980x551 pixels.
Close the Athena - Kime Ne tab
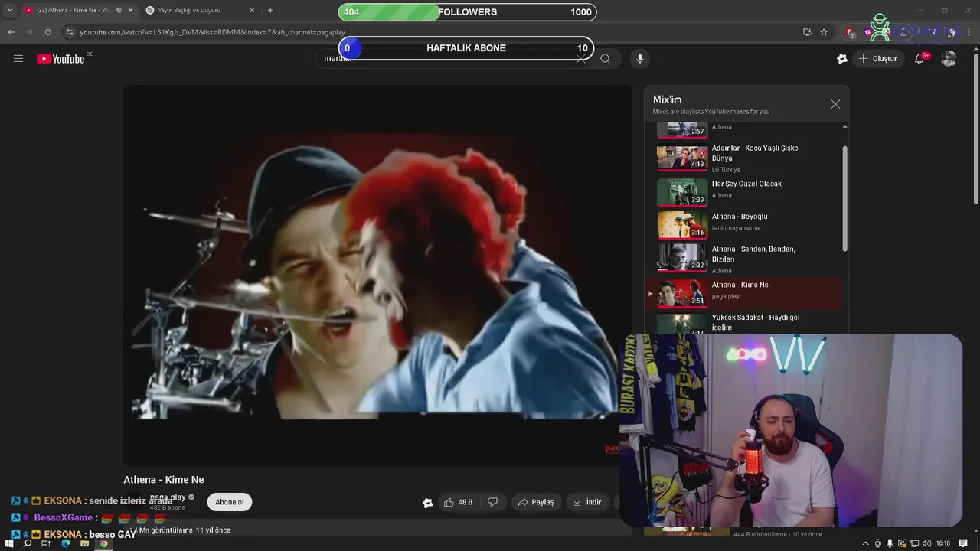tap(130, 10)
